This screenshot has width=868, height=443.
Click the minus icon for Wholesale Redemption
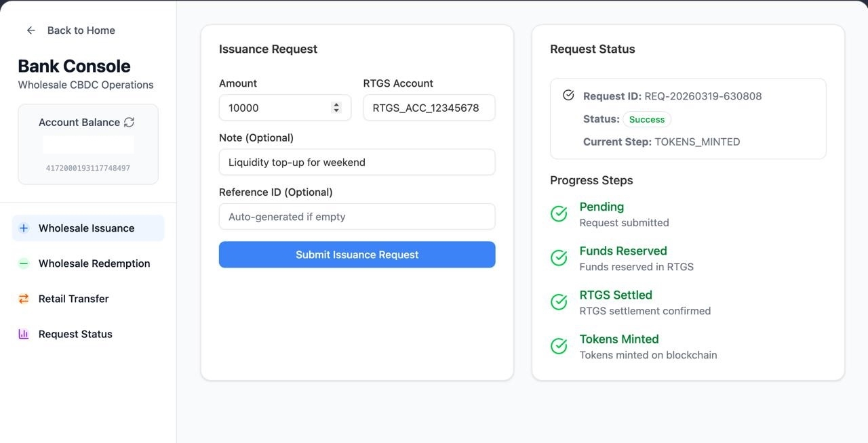(24, 263)
